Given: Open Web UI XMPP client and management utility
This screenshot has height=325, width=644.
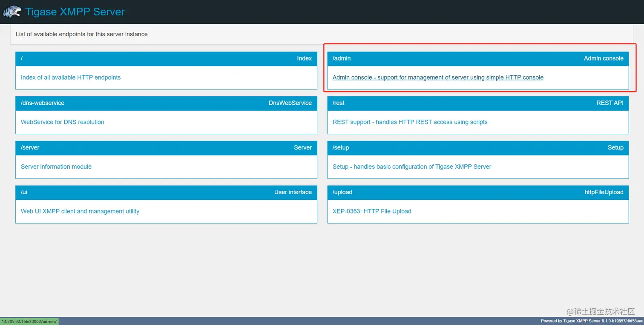Looking at the screenshot, I should click(80, 211).
